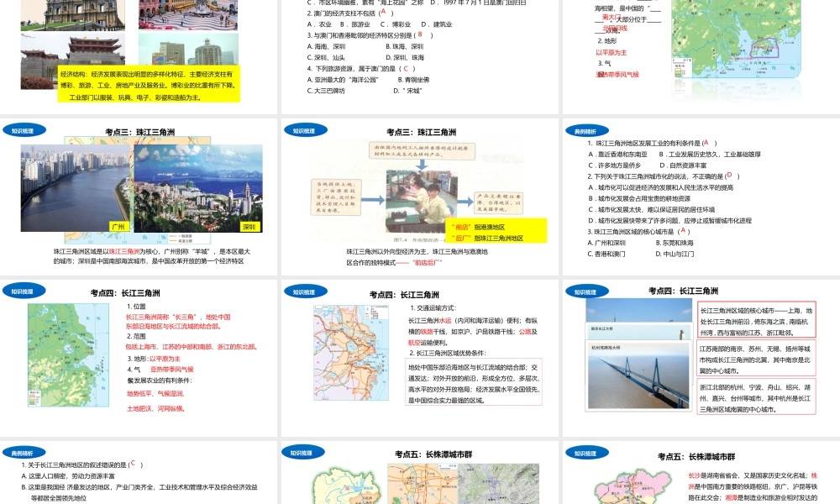Select heading 2. 长江三角洲区域优势条件:
The width and height of the screenshot is (840, 504).
pos(448,353)
